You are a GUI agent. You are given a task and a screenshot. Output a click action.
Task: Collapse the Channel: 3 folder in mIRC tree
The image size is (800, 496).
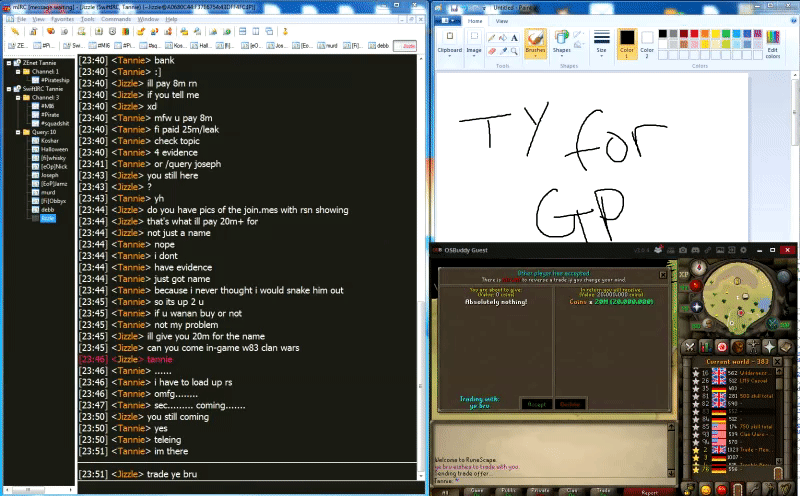pos(18,97)
